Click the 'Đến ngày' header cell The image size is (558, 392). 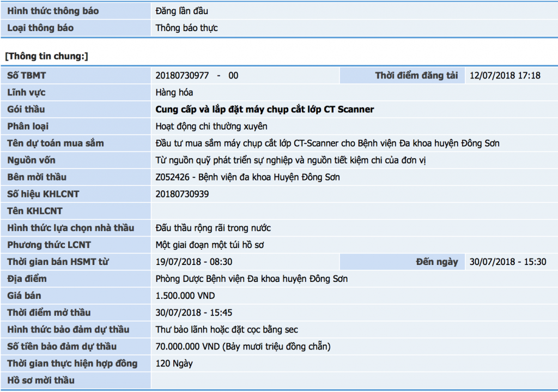click(402, 262)
